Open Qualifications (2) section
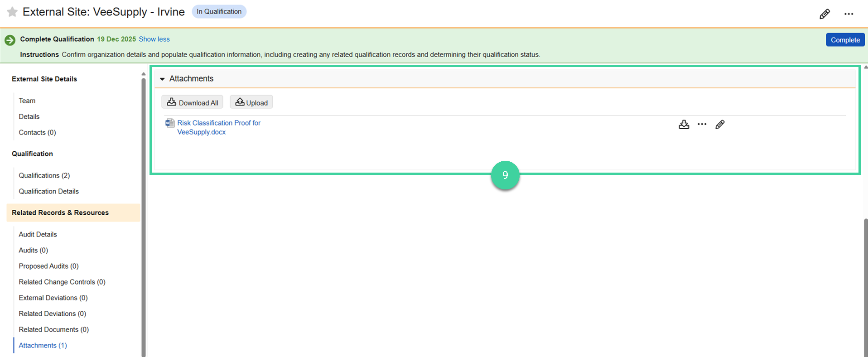Screen dimensions: 868x357 coord(44,175)
